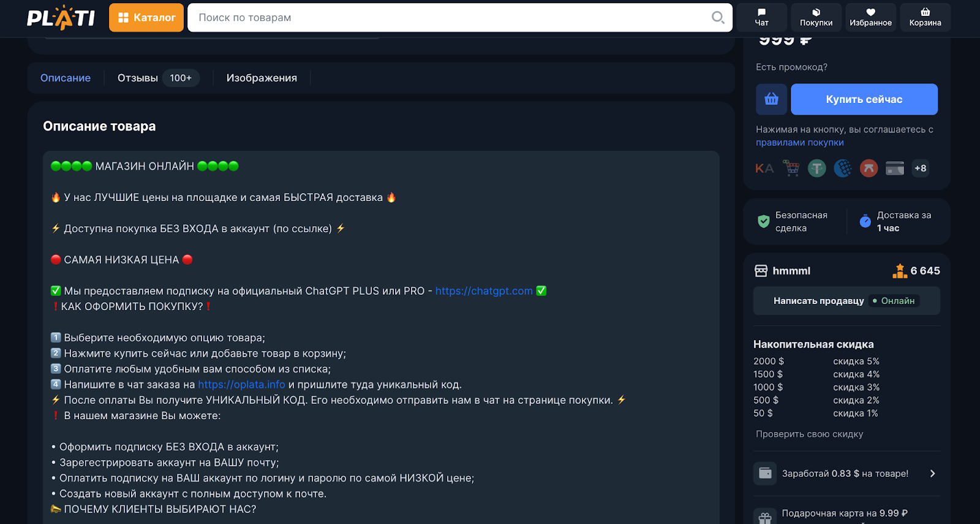The width and height of the screenshot is (980, 524).
Task: Expand the 'Заработай 0.83 $' chevron
Action: tap(932, 474)
